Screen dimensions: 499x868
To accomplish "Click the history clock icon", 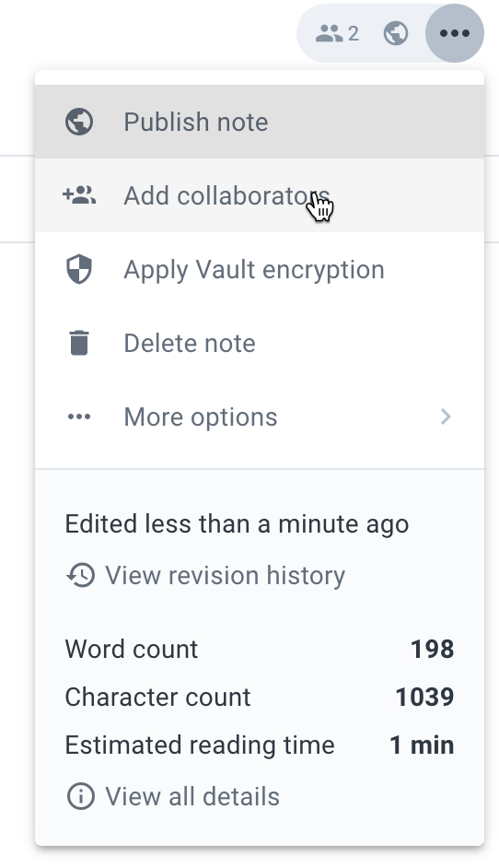I will (81, 575).
